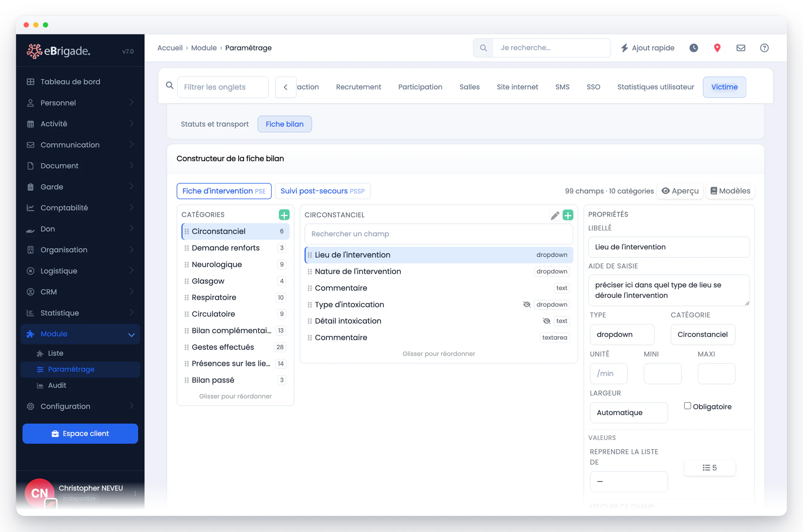Click the Statistique bar chart icon

coord(30,313)
